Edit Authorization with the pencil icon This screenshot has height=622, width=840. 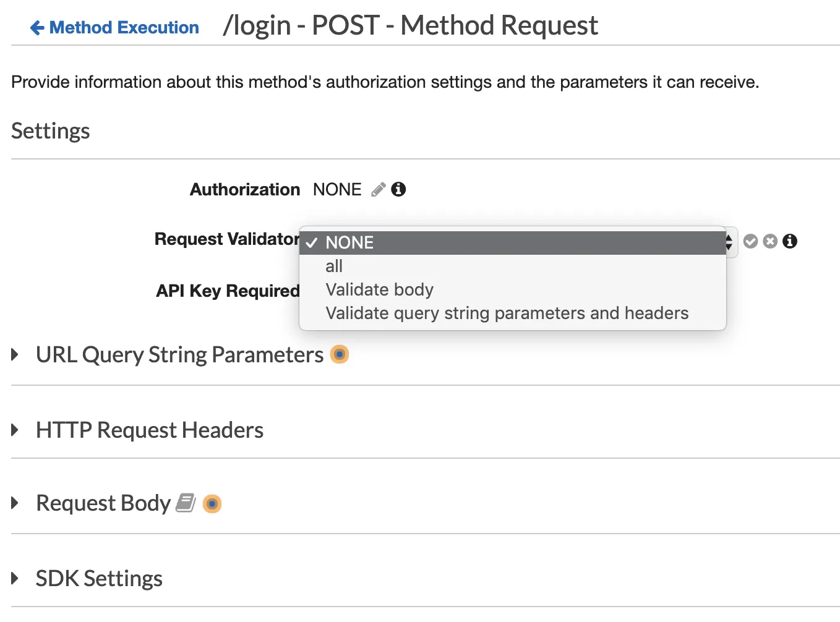point(378,190)
